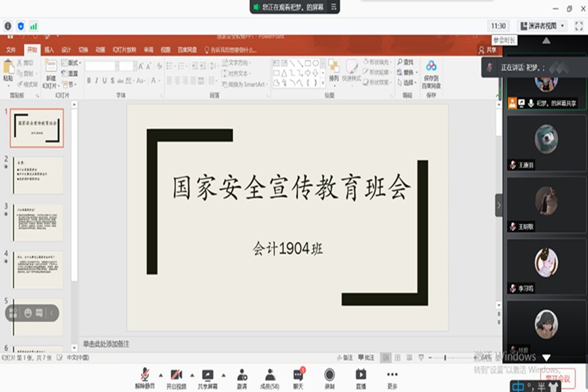
Task: Expand audio options arrow next to 解除静音
Action: coord(161,375)
